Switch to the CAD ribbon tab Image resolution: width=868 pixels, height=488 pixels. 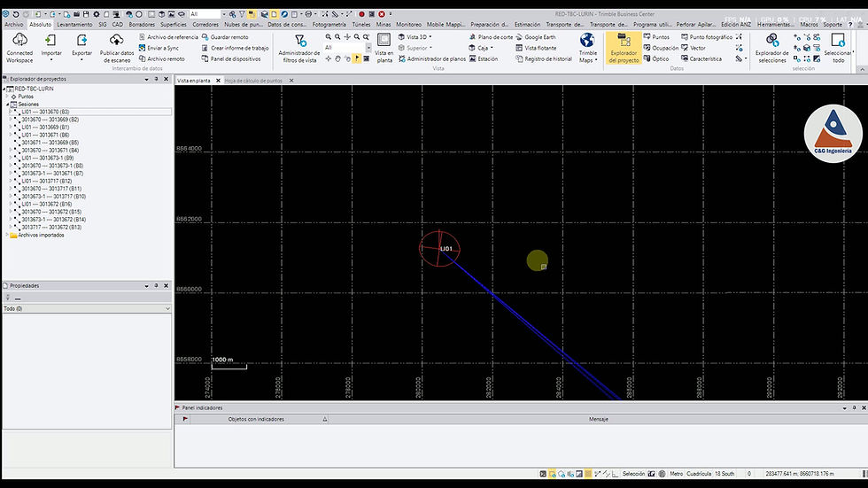click(117, 24)
